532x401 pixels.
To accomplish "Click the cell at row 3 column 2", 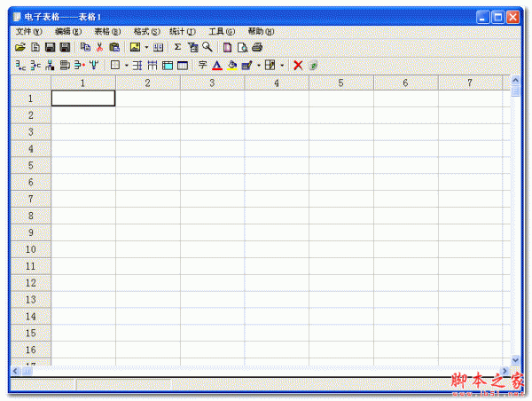I will pos(148,131).
